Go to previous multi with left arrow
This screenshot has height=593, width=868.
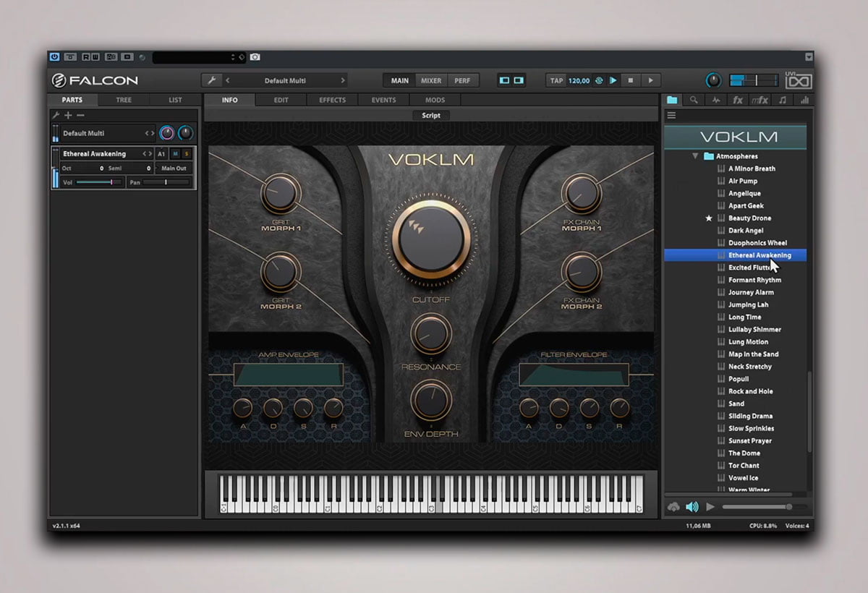pos(228,80)
